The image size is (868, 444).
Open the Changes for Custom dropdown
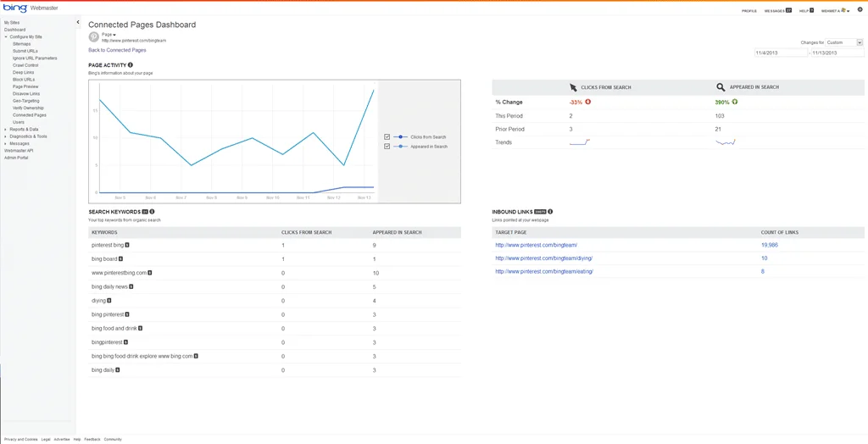pyautogui.click(x=844, y=42)
